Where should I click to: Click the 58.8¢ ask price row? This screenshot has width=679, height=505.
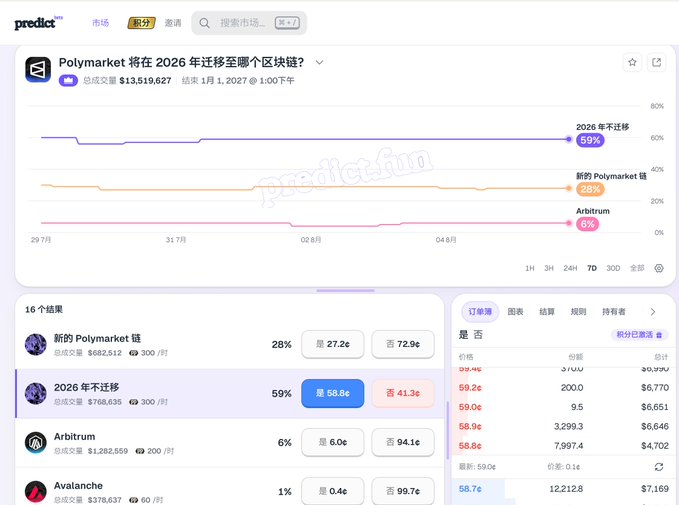tap(563, 446)
